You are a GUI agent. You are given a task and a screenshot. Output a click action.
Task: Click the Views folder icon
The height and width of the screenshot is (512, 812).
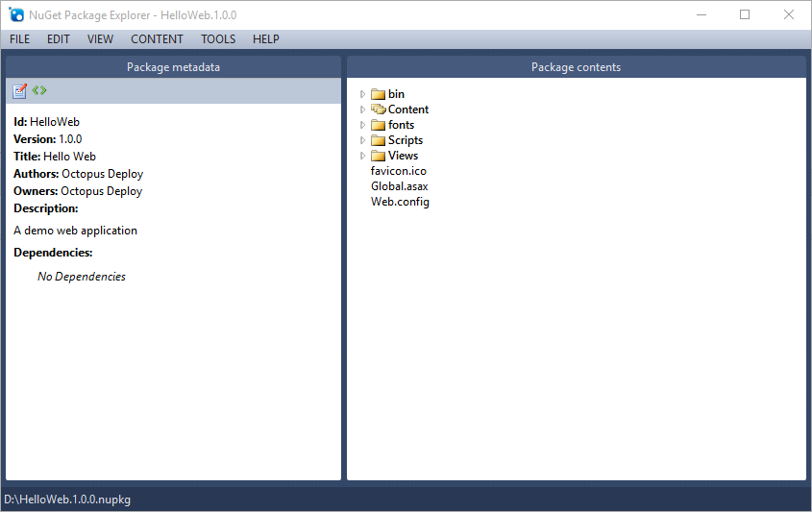point(379,156)
